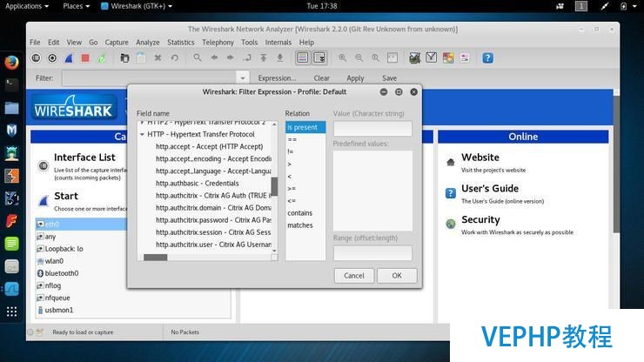Restart capture green toolbar icon
Viewport: 644px width, 362px height.
[102, 58]
